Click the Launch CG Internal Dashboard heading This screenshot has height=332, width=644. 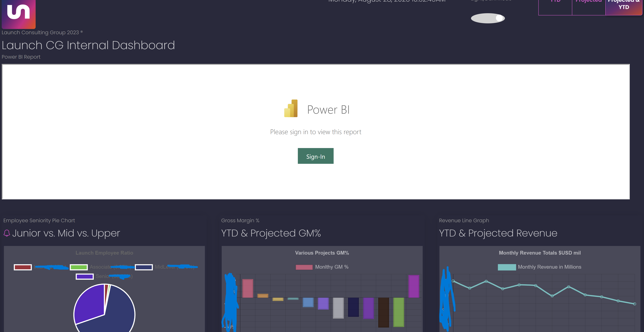[88, 45]
